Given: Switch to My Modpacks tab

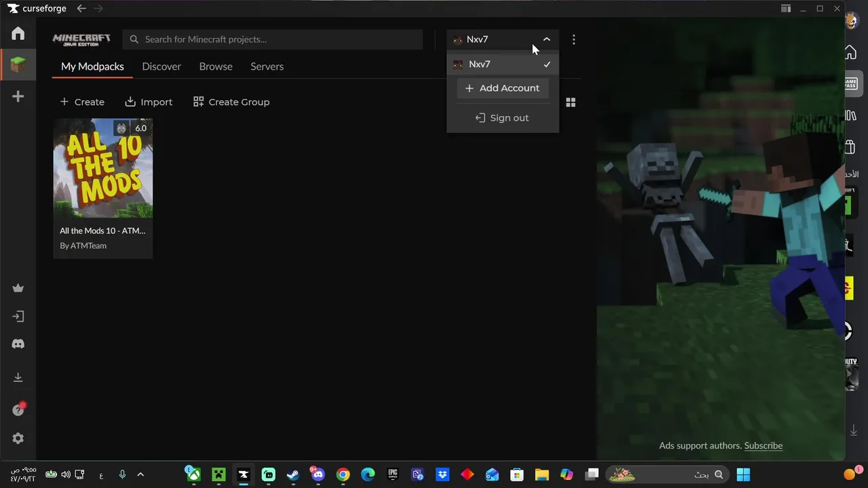Looking at the screenshot, I should tap(92, 66).
